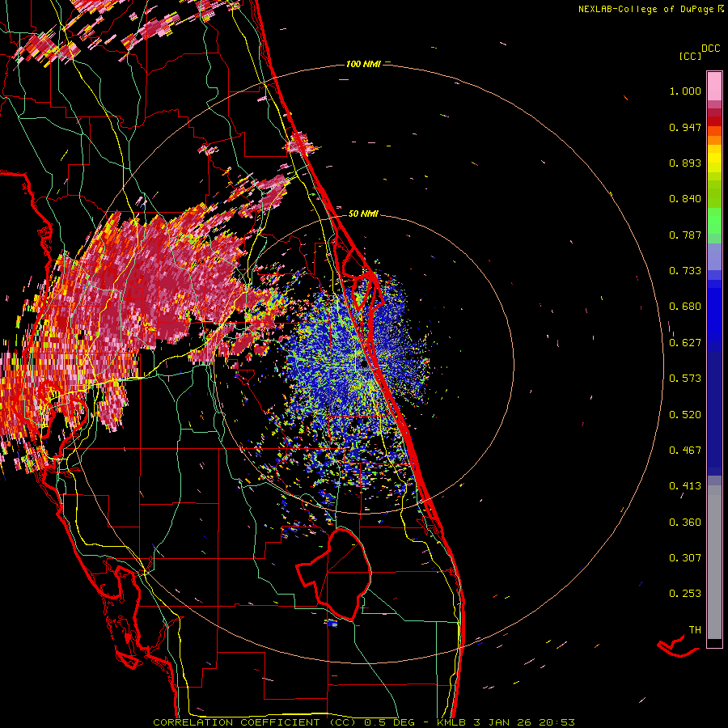Click the 0.840 scale value
The image size is (728, 728).
685,199
